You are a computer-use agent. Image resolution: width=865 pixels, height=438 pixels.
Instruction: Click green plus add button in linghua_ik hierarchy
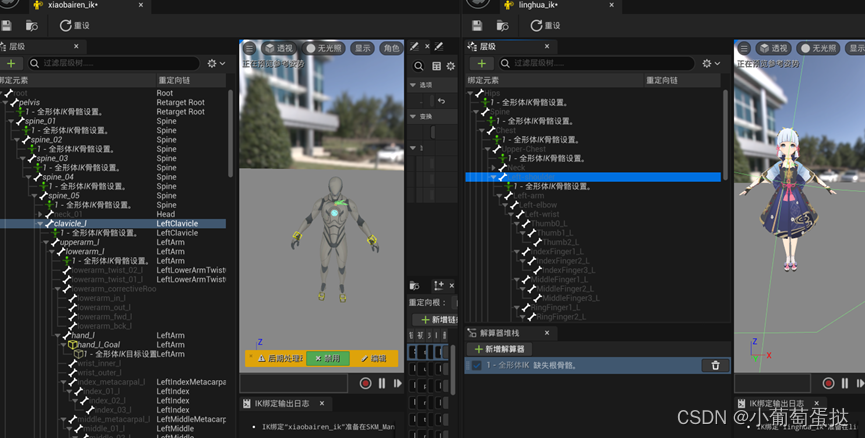482,63
